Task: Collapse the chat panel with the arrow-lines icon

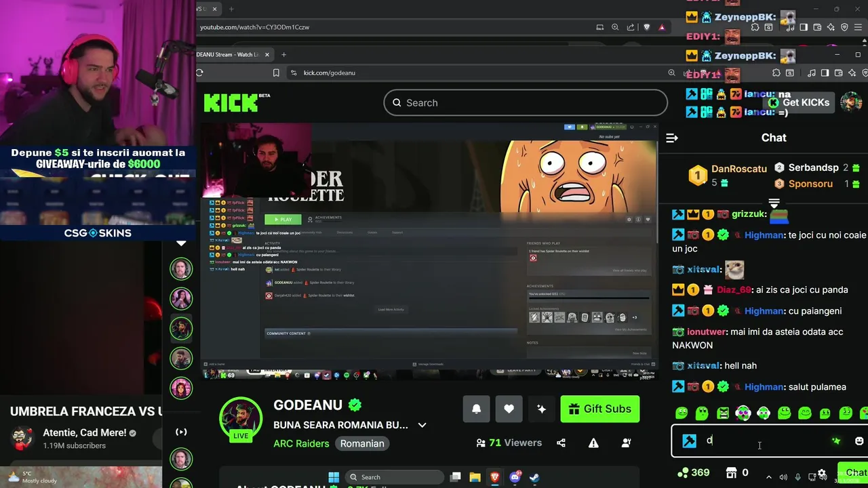Action: (672, 138)
